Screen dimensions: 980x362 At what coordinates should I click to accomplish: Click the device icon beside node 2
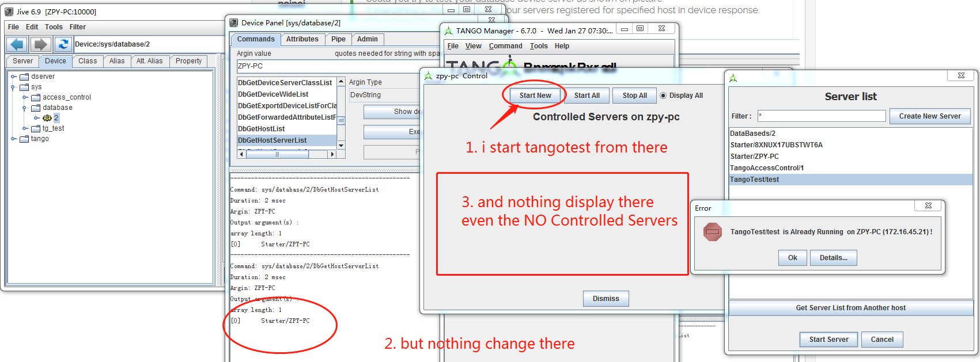[47, 118]
